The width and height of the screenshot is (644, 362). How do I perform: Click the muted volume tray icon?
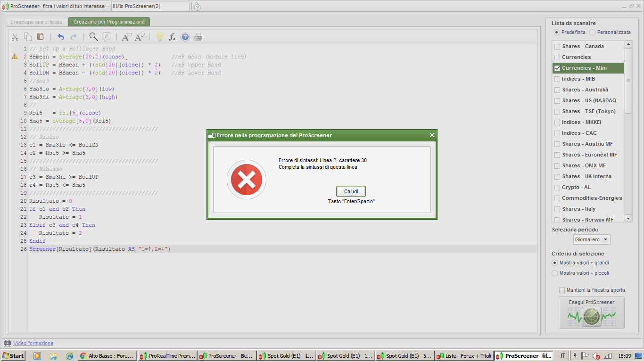pyautogui.click(x=596, y=356)
